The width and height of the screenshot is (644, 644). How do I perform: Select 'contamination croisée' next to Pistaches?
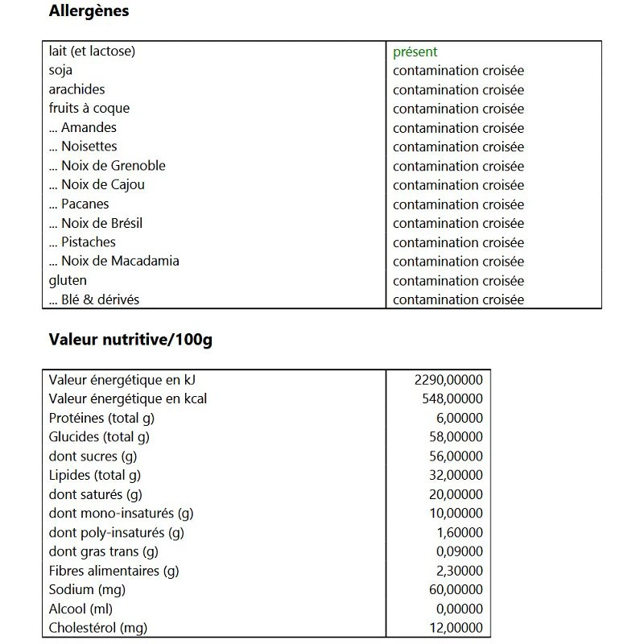click(x=458, y=243)
